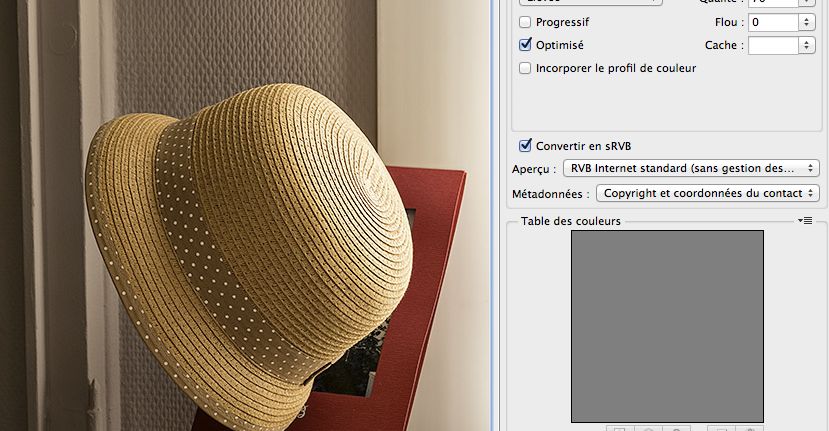Click inside the Flou value field

(772, 22)
